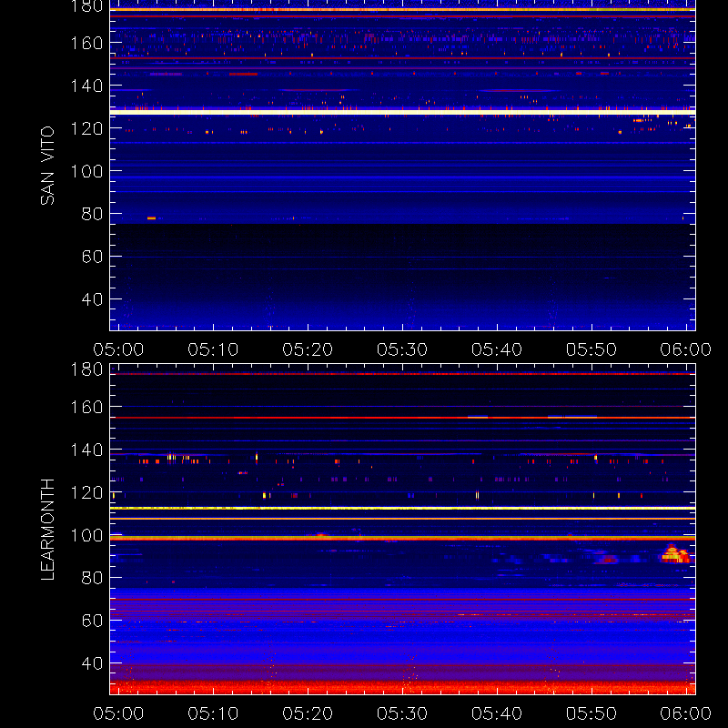Click the 05:30 time label below San Vito plot

[402, 349]
